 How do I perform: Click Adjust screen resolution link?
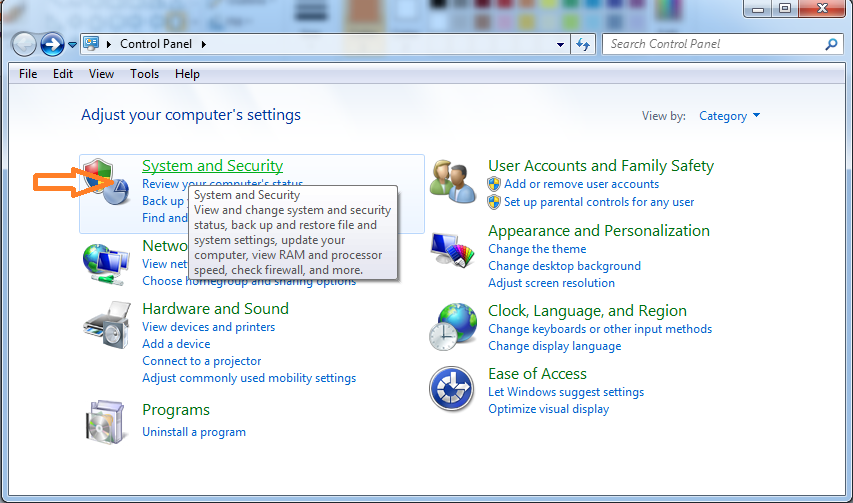point(551,283)
